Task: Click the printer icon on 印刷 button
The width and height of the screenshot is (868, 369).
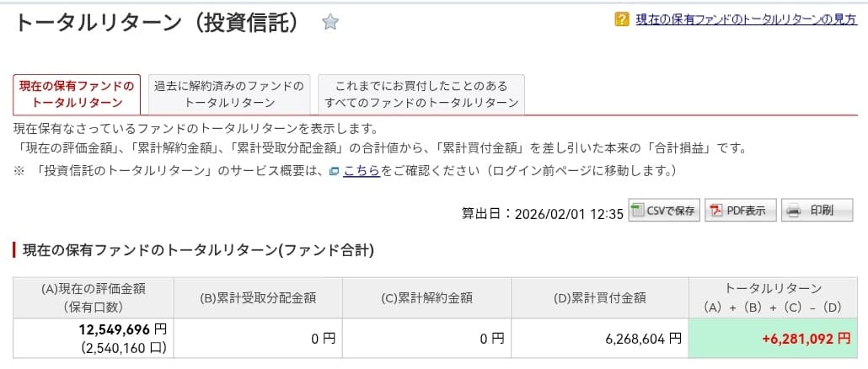Action: click(x=794, y=211)
